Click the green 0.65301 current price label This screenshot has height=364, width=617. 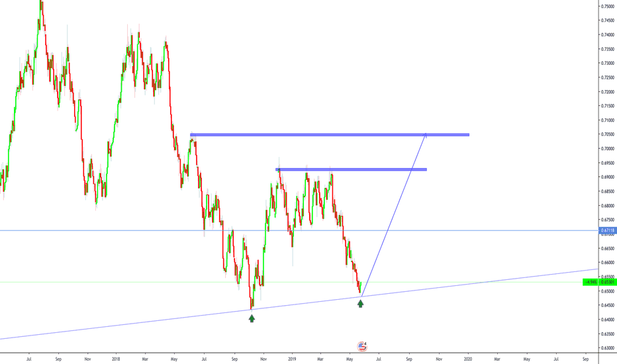(608, 282)
